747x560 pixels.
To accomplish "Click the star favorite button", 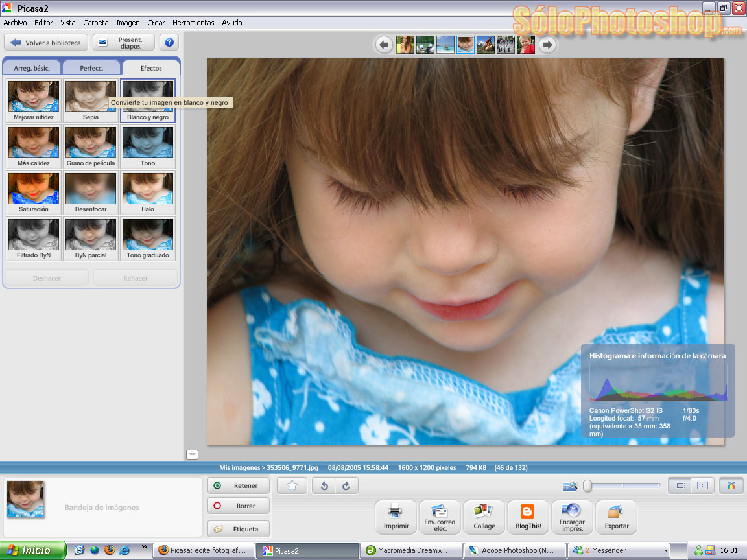I will tap(292, 486).
